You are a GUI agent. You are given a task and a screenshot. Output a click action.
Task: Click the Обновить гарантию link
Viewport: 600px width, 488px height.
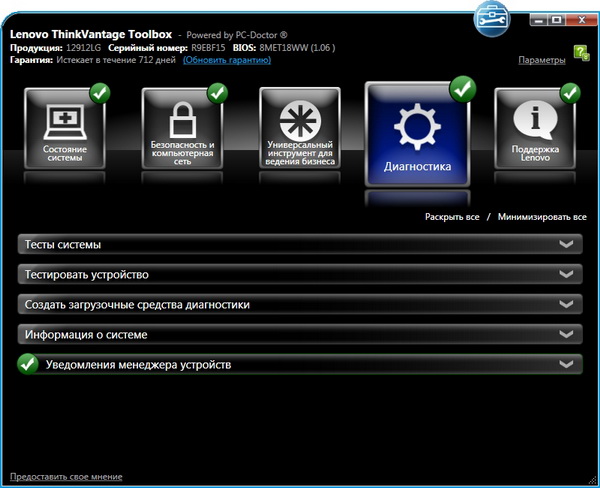[x=227, y=60]
